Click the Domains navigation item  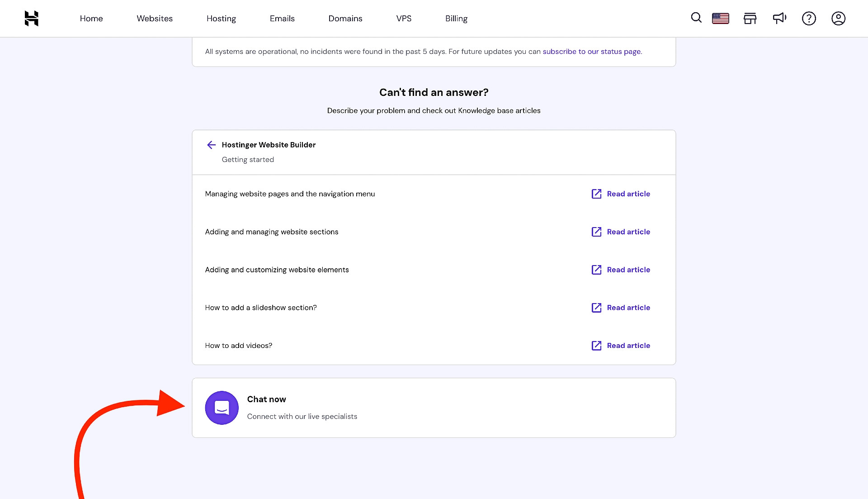(x=345, y=19)
